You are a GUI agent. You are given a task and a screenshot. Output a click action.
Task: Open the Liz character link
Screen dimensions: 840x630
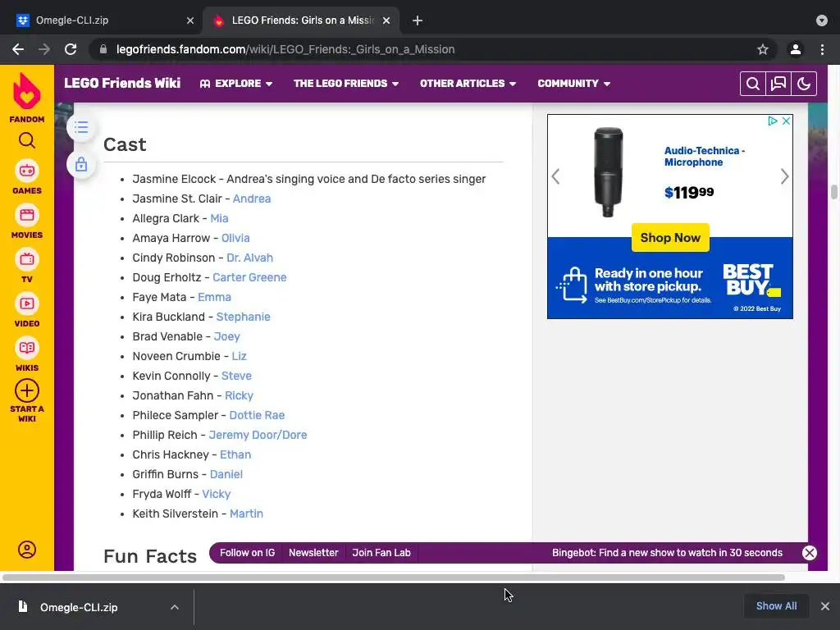click(x=239, y=356)
